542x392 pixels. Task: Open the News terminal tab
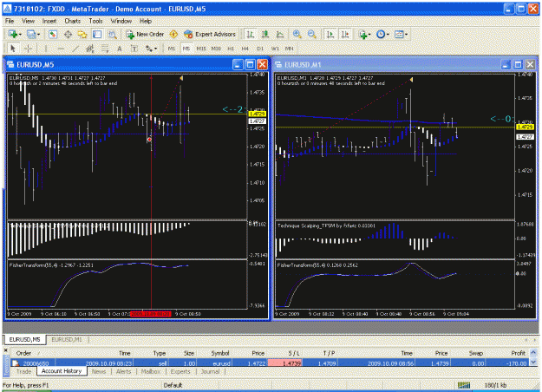click(99, 371)
